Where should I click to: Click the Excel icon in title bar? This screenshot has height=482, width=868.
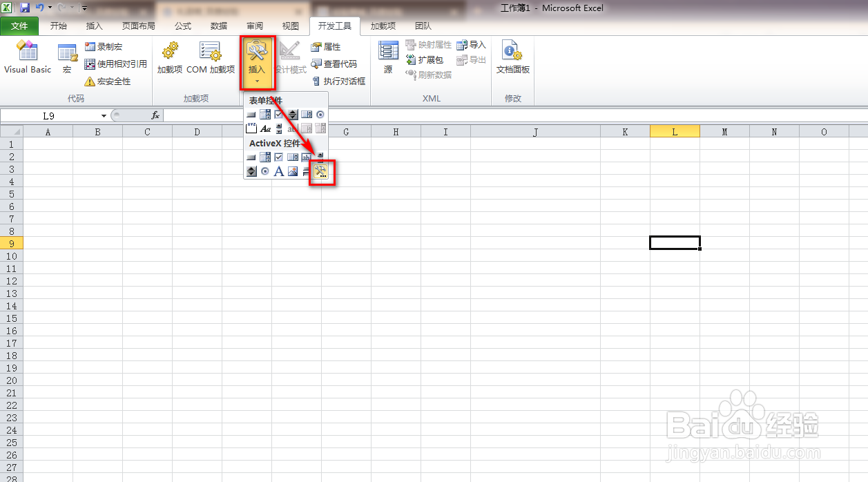pyautogui.click(x=6, y=8)
